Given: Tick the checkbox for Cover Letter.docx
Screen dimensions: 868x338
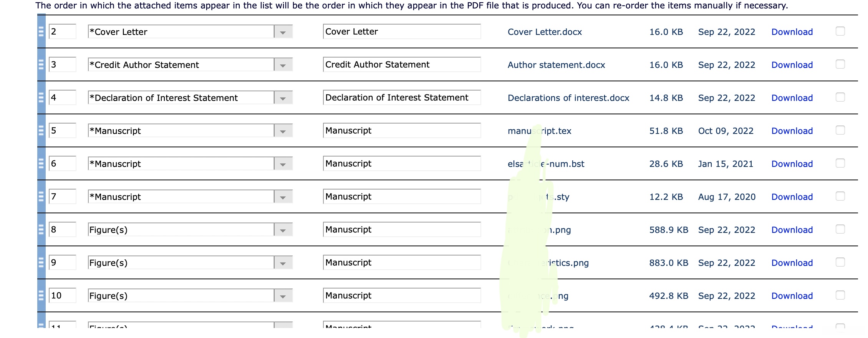Looking at the screenshot, I should point(840,31).
